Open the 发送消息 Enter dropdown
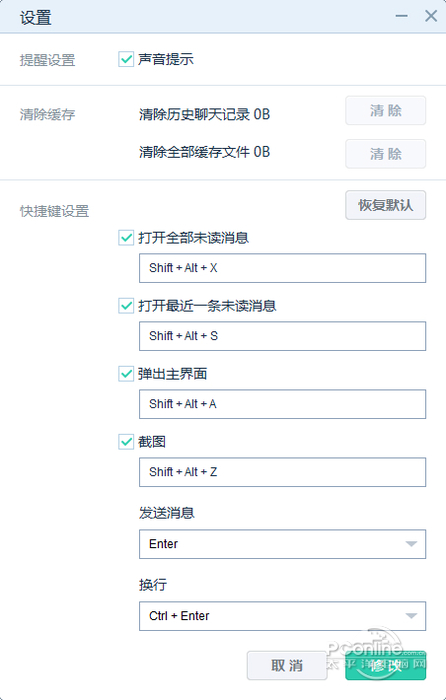This screenshot has height=700, width=446. 283,544
